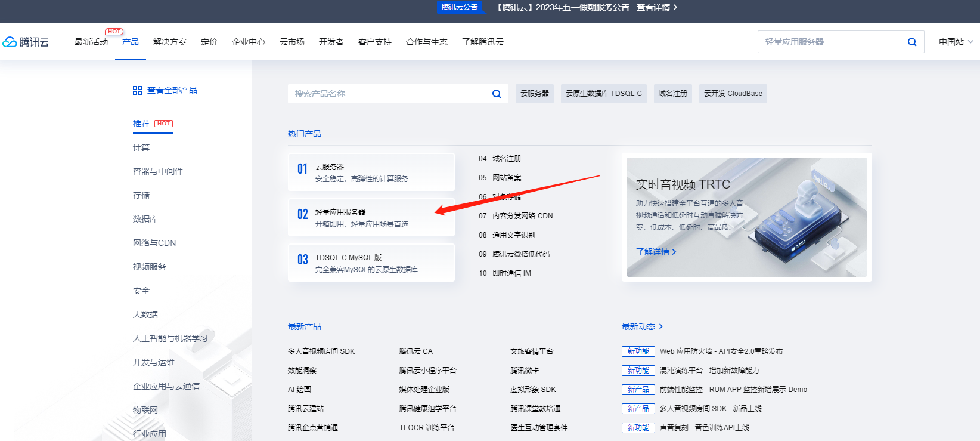Viewport: 980px width, 441px height.
Task: Select 企业应用与云通信 category
Action: coord(166,386)
